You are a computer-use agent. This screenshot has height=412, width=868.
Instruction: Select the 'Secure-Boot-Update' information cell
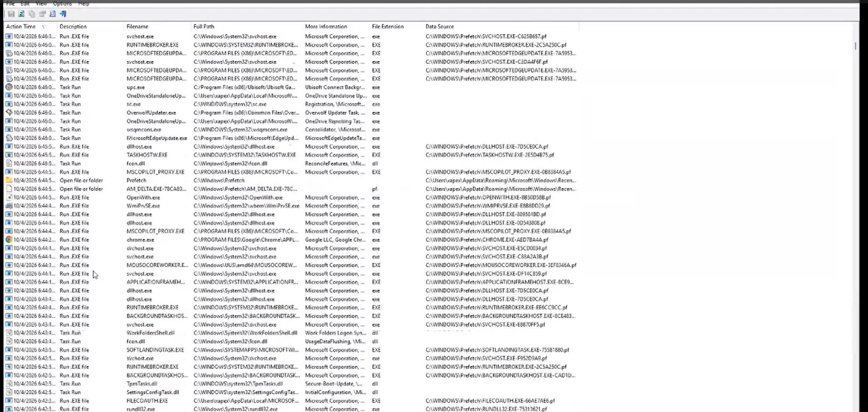tap(333, 384)
